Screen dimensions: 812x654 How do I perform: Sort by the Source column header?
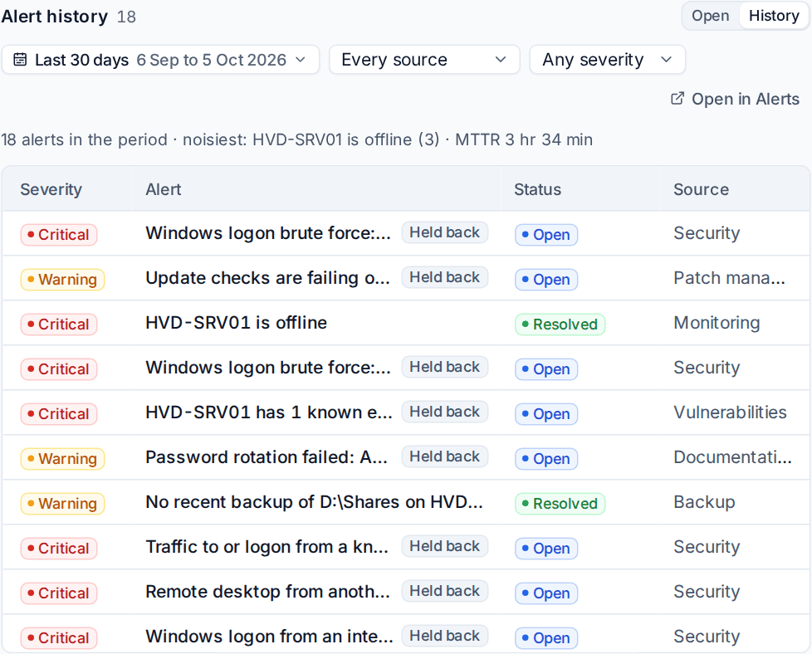[x=701, y=189]
